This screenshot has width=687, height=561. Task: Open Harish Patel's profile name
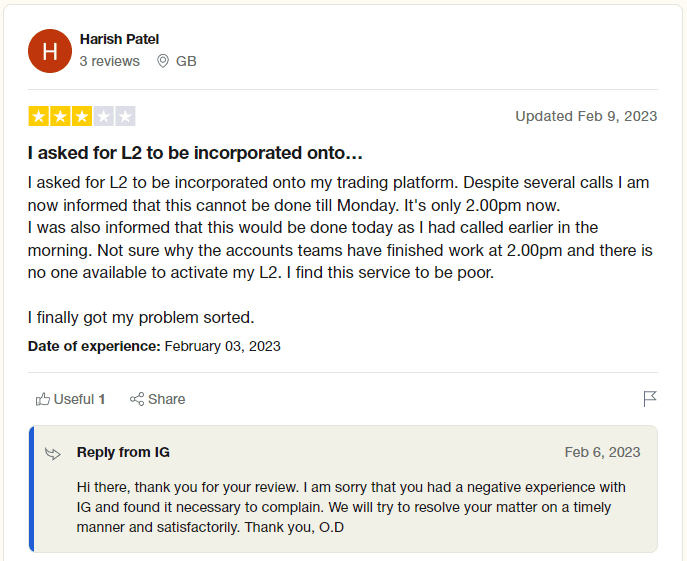click(119, 39)
